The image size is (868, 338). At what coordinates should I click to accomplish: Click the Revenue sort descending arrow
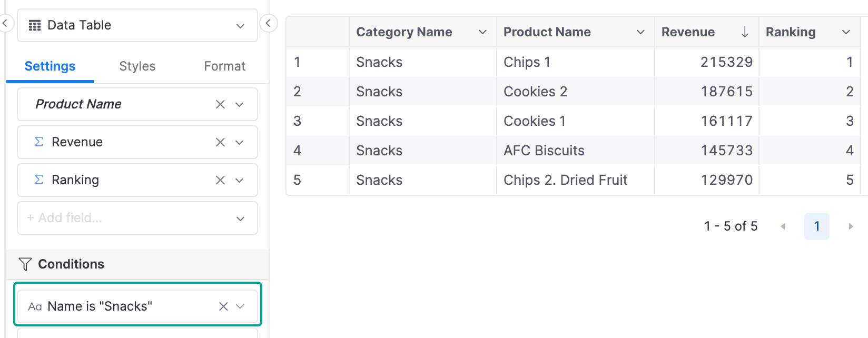point(745,32)
